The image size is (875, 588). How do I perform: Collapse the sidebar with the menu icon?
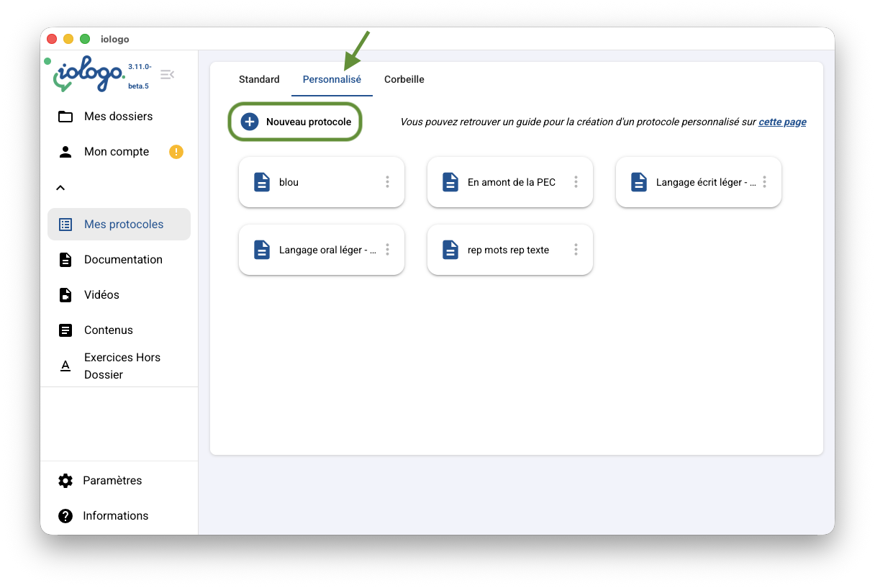point(167,75)
